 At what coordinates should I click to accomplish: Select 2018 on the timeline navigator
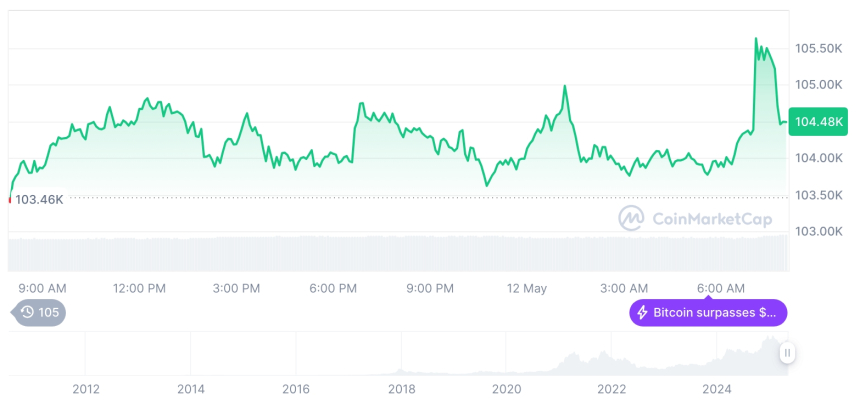click(x=401, y=389)
